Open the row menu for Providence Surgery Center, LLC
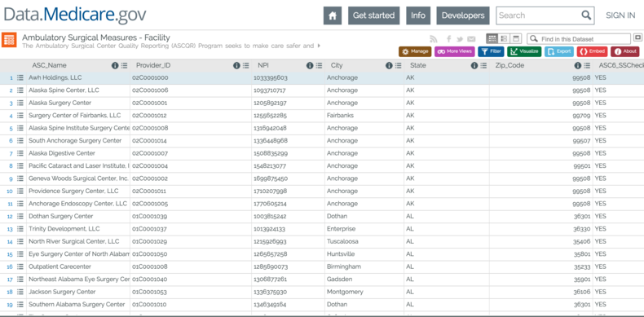 pyautogui.click(x=20, y=191)
